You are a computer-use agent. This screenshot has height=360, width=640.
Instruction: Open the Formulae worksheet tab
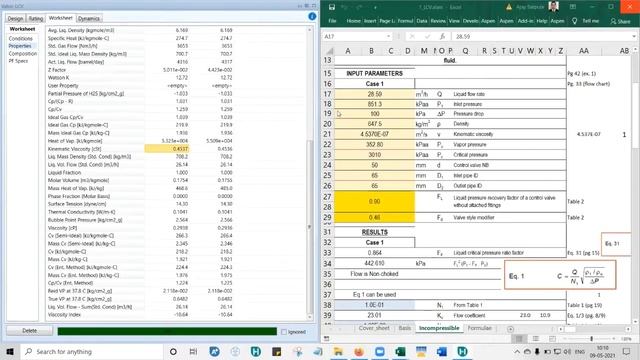tap(480, 328)
